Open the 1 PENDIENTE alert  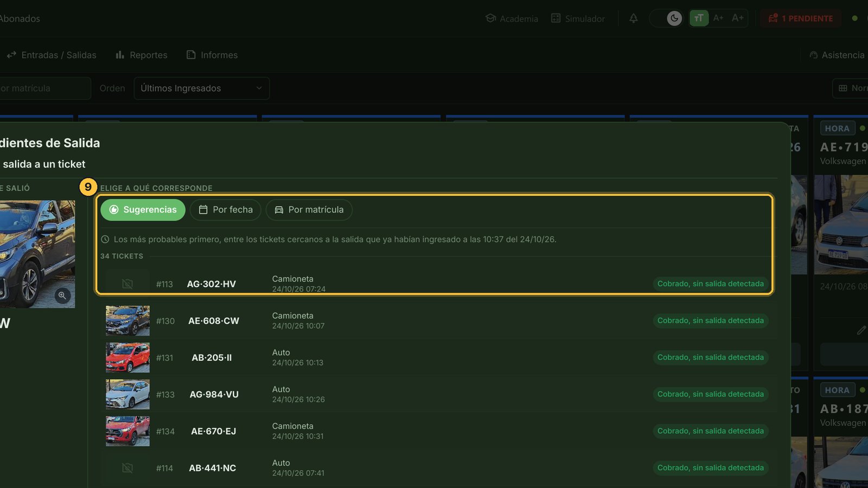coord(800,18)
